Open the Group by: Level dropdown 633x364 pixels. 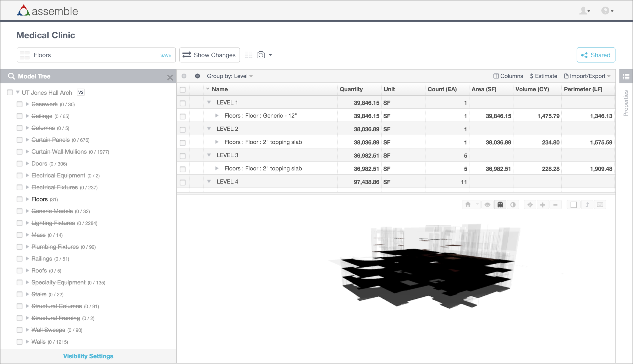coord(230,76)
